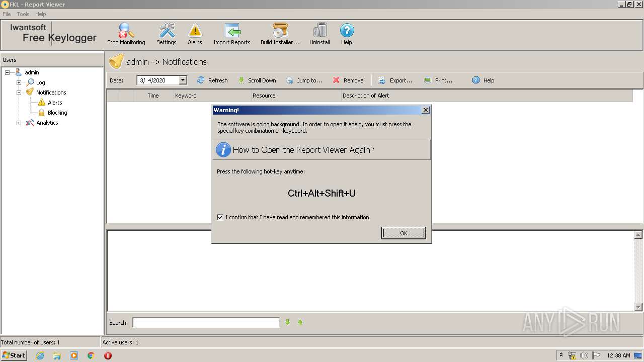
Task: Open the media player taskbar icon
Action: (x=74, y=355)
